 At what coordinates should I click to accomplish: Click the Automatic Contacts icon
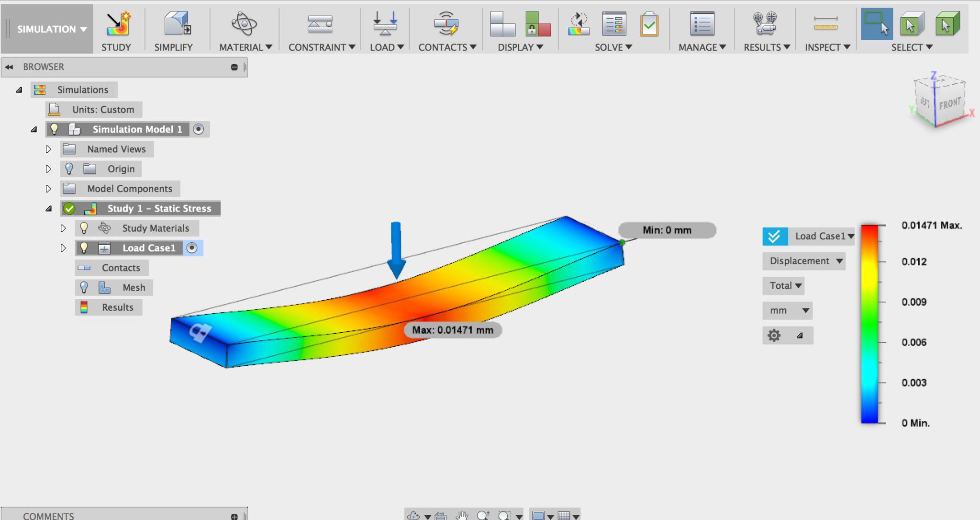pyautogui.click(x=446, y=24)
